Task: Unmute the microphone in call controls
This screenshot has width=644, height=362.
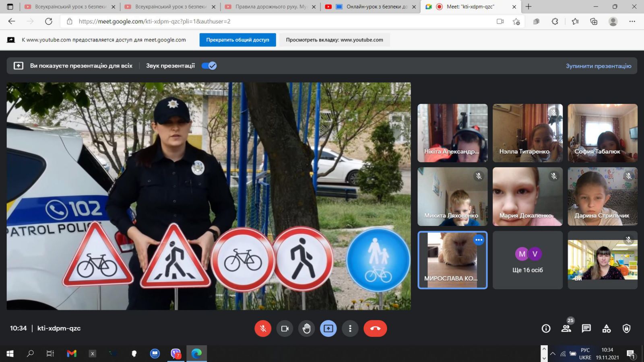Action: [x=263, y=329]
